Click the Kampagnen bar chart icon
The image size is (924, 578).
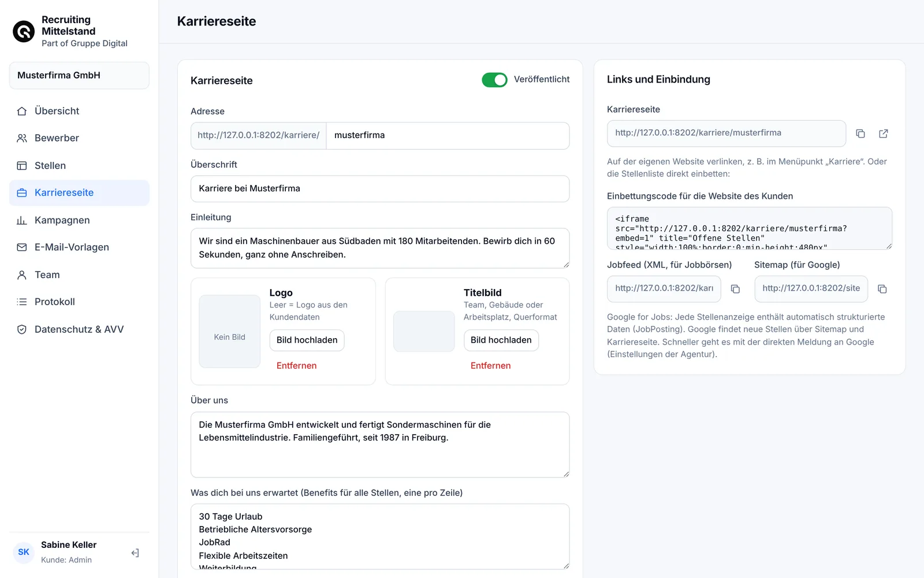22,220
